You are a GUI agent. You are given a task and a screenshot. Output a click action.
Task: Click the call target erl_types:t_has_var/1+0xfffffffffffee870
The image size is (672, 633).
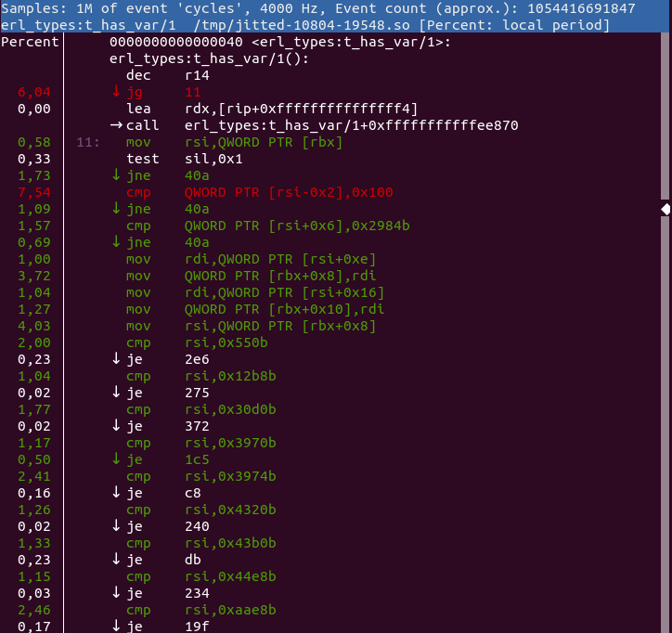click(x=351, y=125)
